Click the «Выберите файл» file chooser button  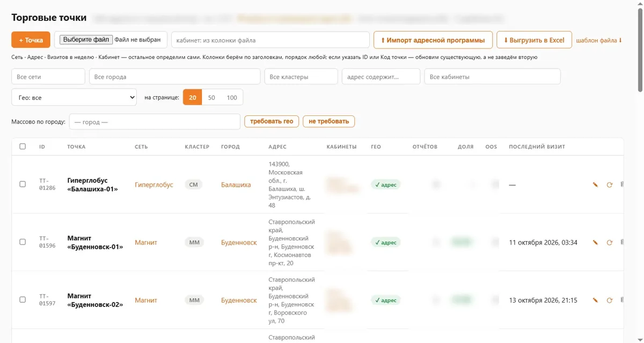point(86,40)
